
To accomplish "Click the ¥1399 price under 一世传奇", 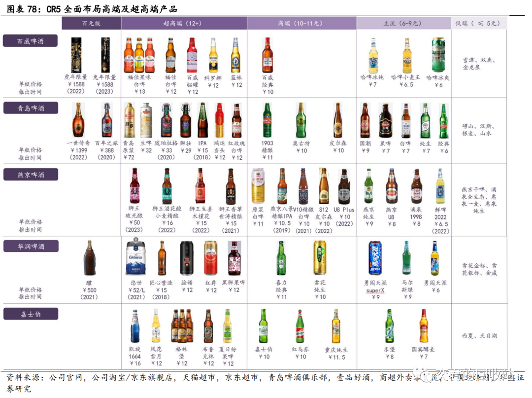I will click(79, 150).
